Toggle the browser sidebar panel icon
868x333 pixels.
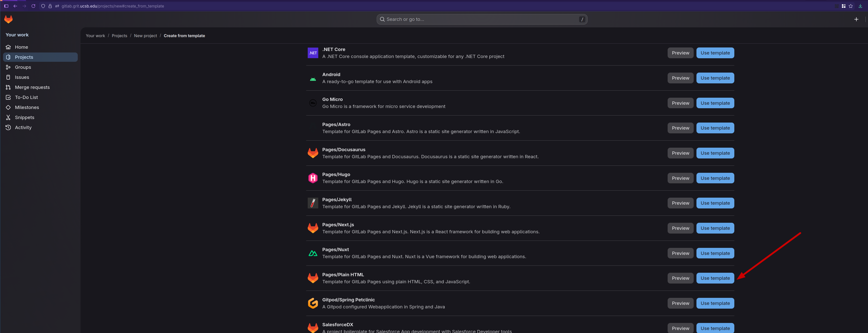(x=6, y=6)
